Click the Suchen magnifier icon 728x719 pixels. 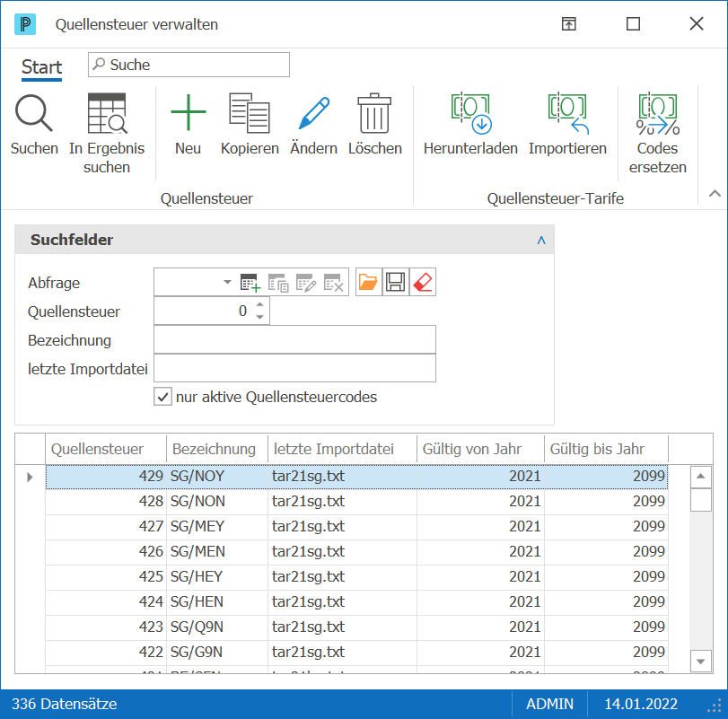pos(34,113)
